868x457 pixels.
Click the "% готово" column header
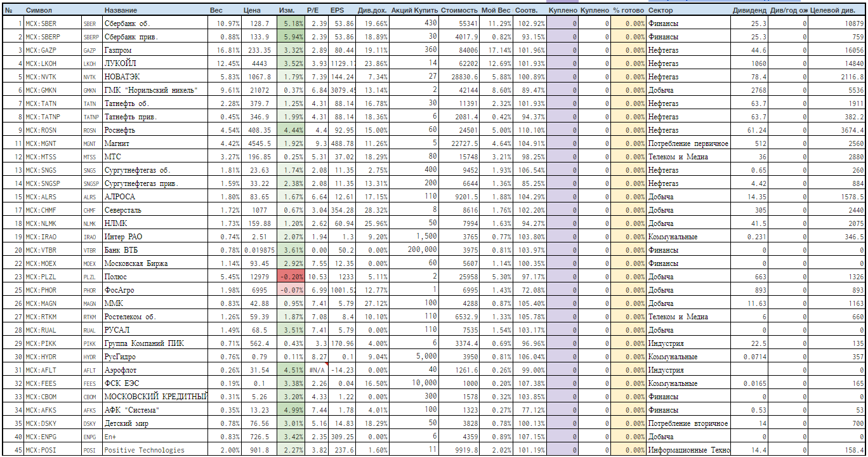tap(628, 11)
